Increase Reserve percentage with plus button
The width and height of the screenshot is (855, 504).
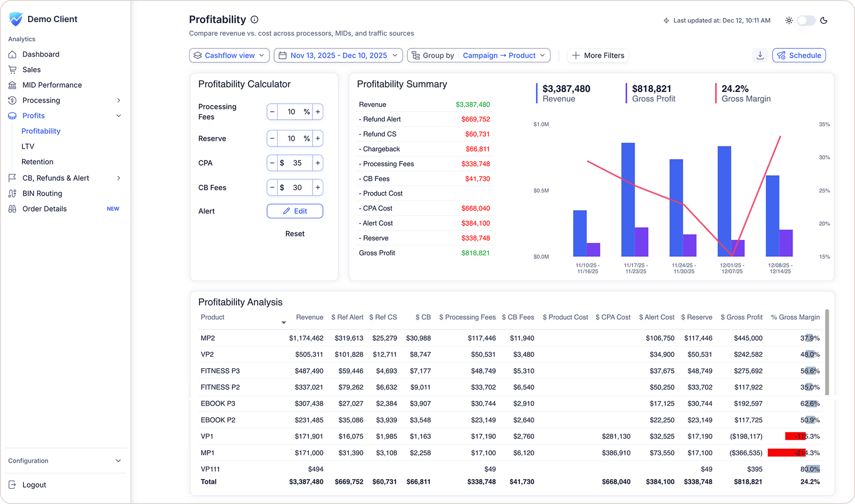[318, 138]
